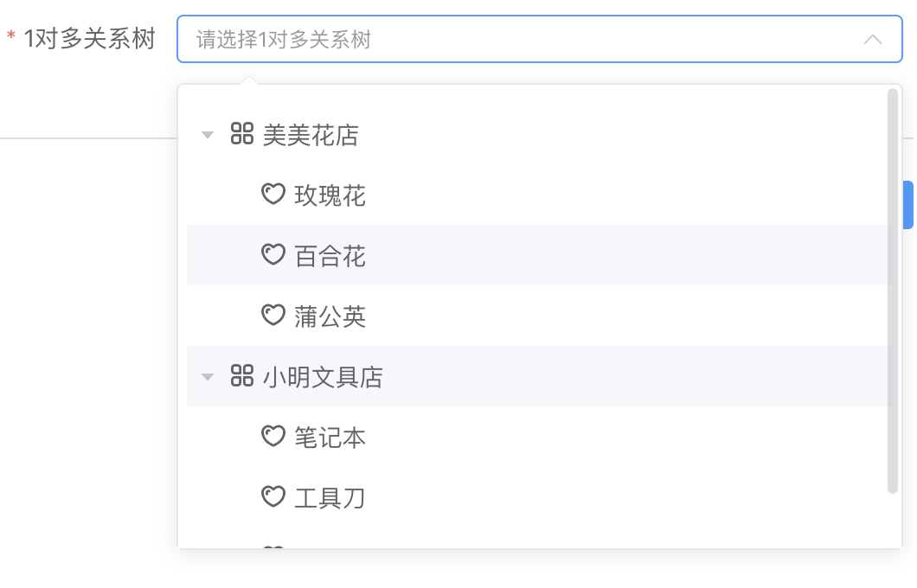Select 玫瑰花 from the tree list
Image resolution: width=917 pixels, height=588 pixels.
coord(330,195)
